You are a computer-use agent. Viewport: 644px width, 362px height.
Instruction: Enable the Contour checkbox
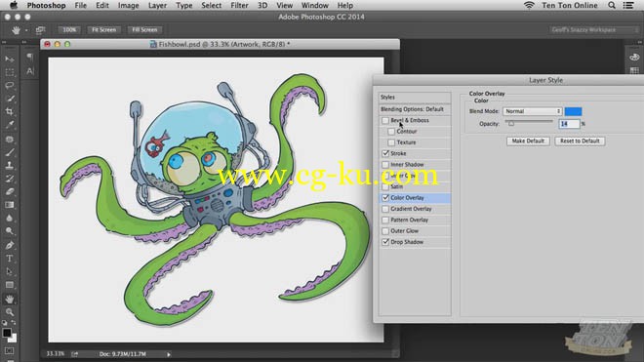point(391,132)
